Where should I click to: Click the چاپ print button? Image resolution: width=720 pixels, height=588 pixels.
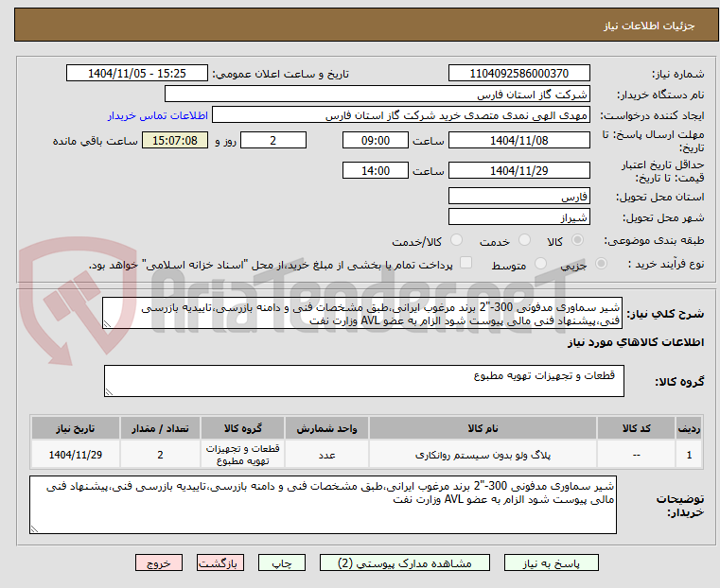tap(282, 563)
